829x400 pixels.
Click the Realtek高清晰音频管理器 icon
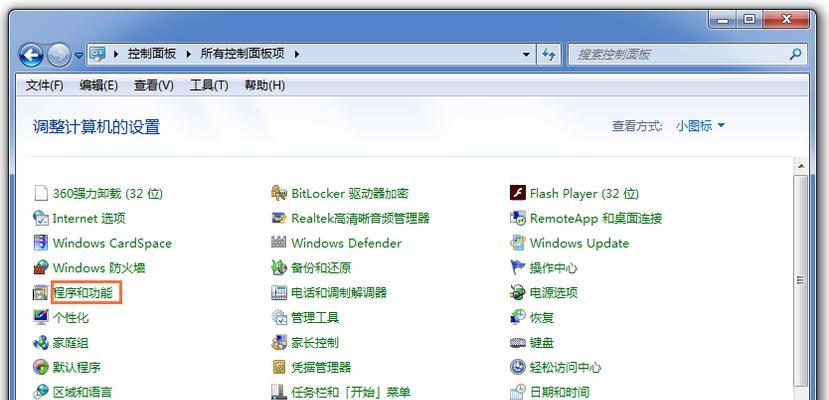(279, 218)
